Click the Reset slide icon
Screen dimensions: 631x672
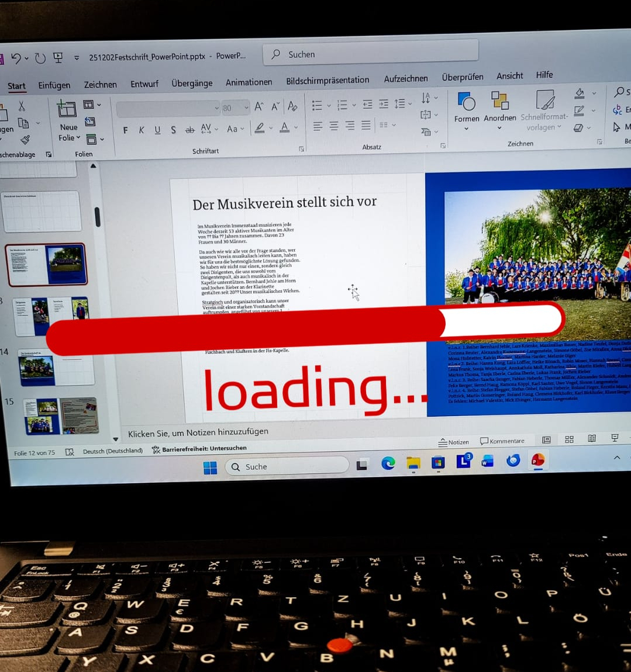90,122
